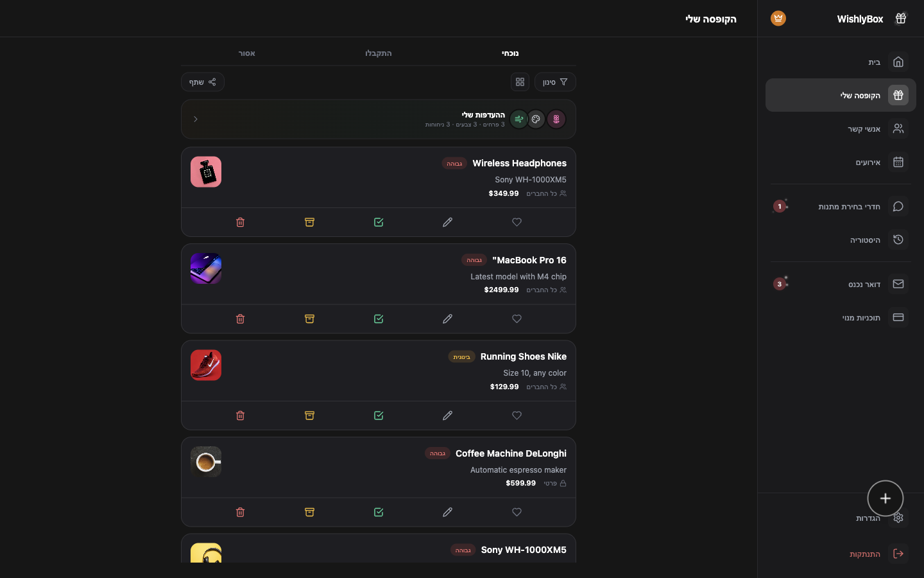Viewport: 924px width, 578px height.
Task: Click the שתף share button
Action: [x=203, y=82]
